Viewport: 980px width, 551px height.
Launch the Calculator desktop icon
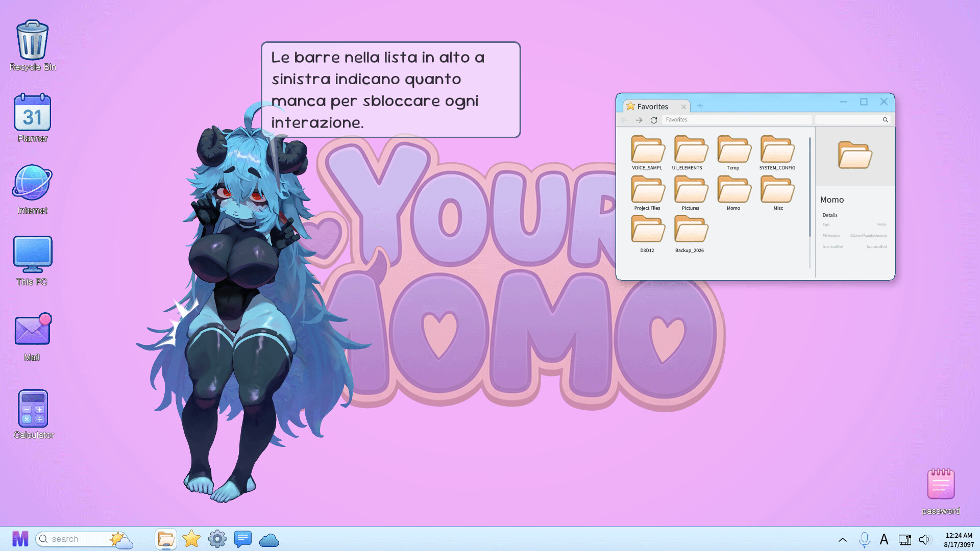[33, 414]
